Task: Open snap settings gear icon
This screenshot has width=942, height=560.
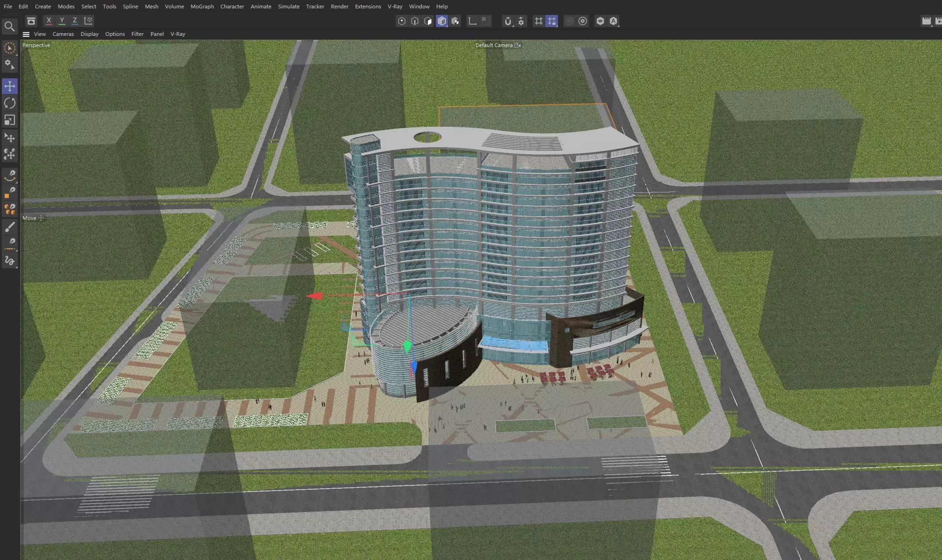Action: 521,21
